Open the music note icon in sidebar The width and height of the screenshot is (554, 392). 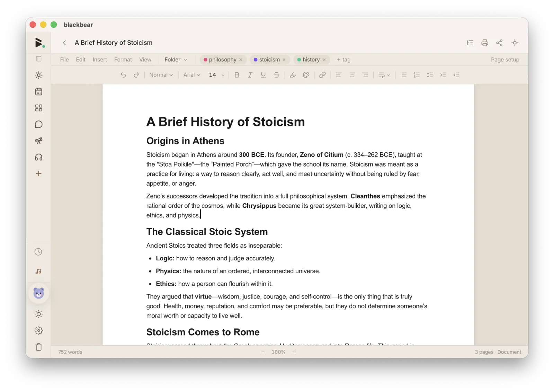[38, 271]
